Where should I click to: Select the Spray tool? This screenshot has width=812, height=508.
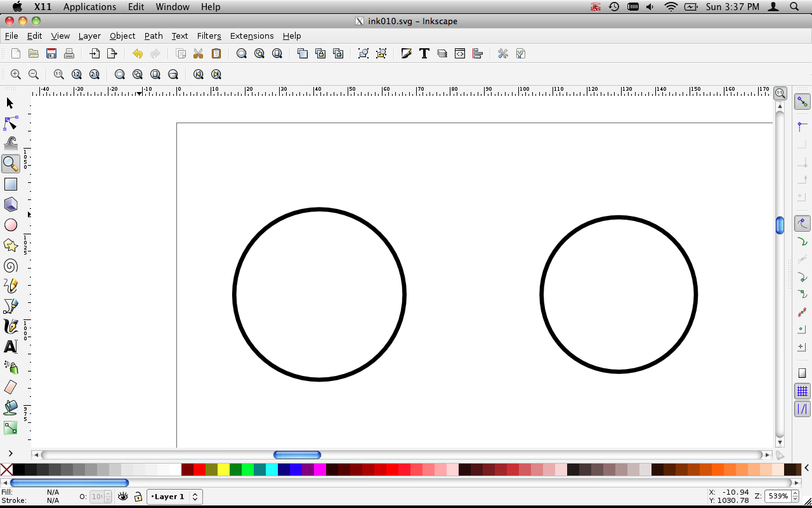tap(10, 367)
